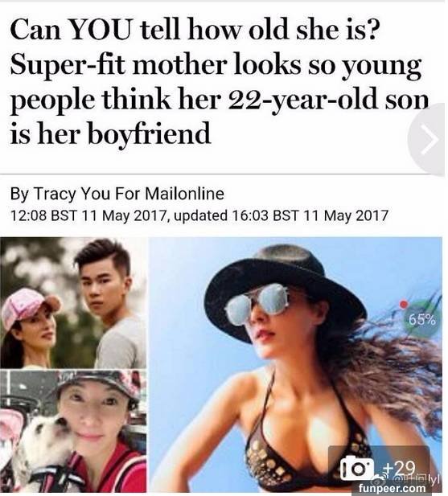
Task: Open the woman with white dog photo
Action: click(x=73, y=431)
